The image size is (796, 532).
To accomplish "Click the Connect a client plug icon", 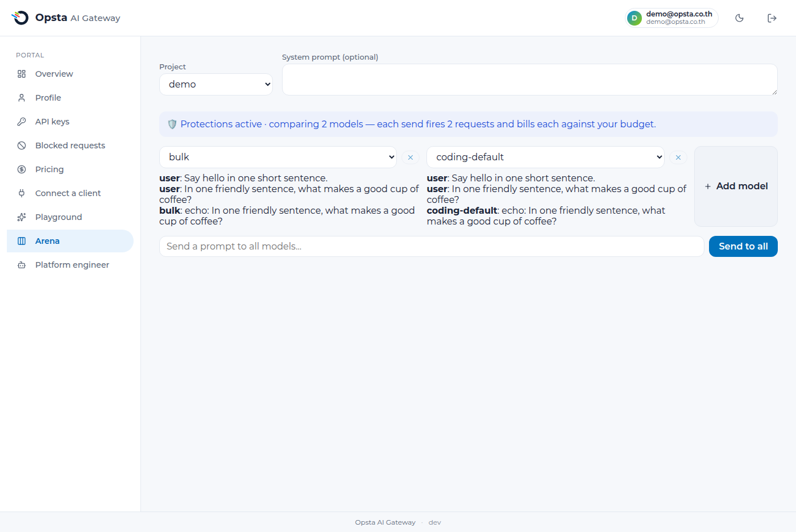I will tap(22, 193).
